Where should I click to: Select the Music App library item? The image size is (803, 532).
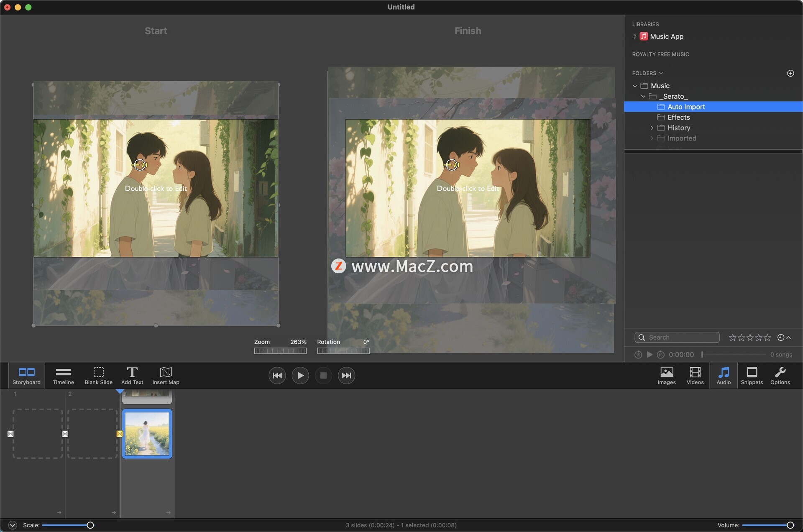(x=667, y=36)
